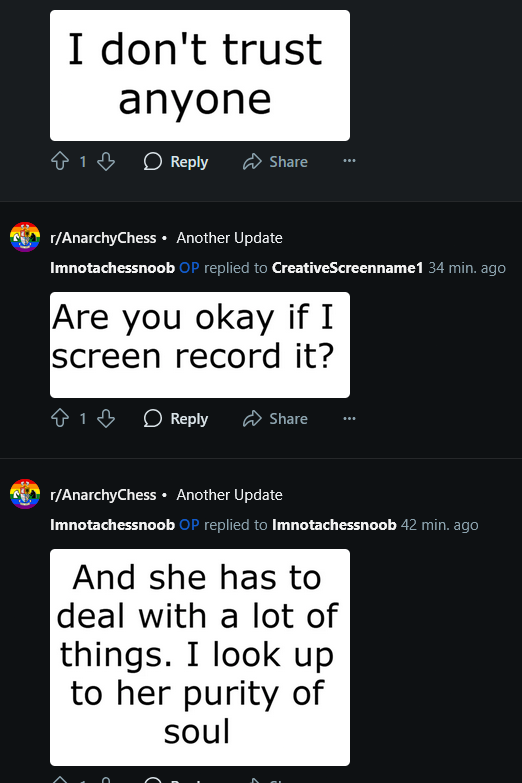Open the "Are you okay if I screen record it?" image

click(x=200, y=345)
